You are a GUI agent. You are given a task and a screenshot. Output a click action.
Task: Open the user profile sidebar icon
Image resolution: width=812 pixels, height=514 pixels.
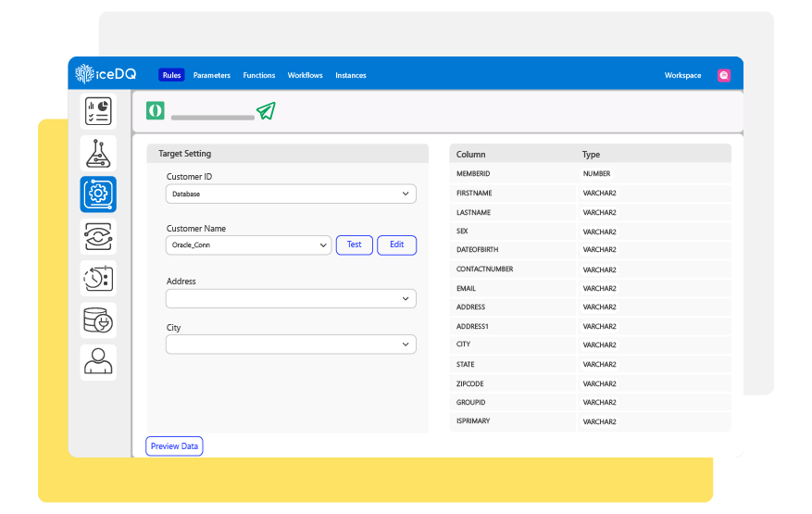(x=98, y=362)
